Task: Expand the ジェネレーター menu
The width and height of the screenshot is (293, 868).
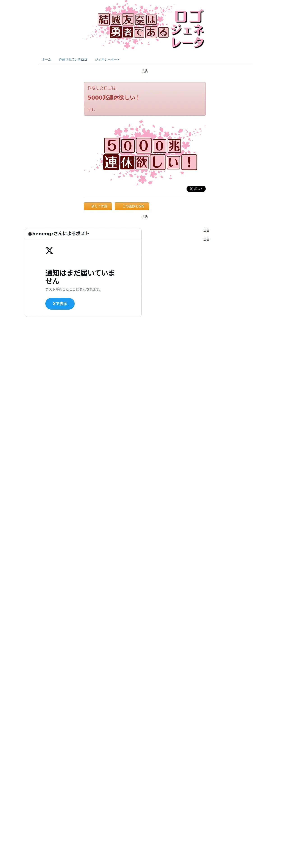Action: (x=107, y=60)
